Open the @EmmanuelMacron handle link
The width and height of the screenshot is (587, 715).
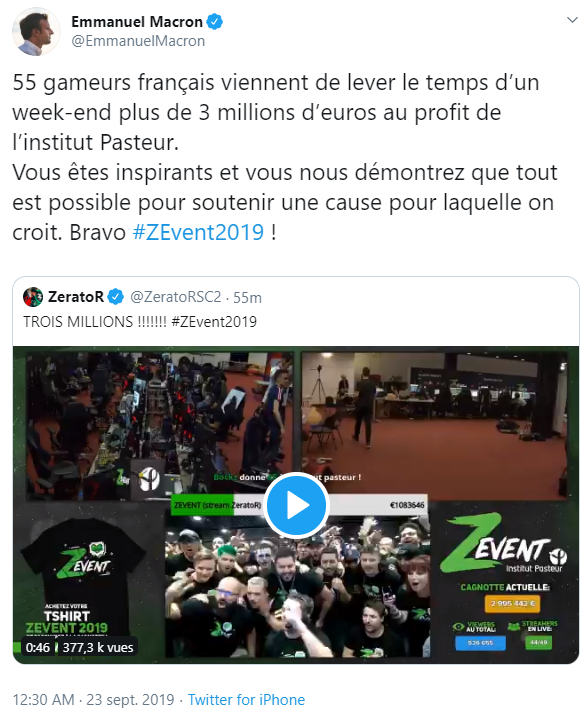[138, 41]
